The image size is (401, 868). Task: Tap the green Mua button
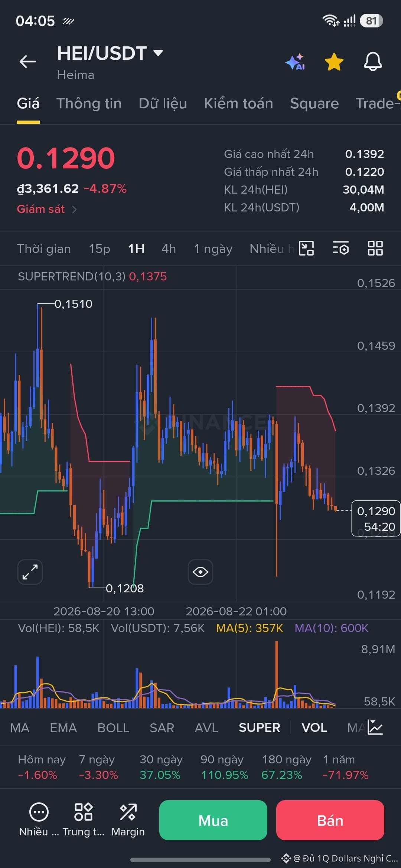[213, 820]
